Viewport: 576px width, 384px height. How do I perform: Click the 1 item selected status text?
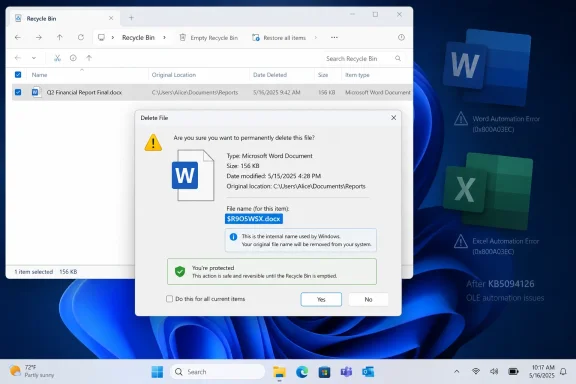point(33,272)
